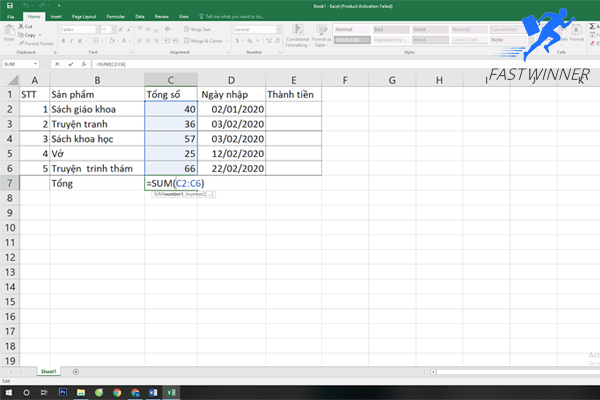Open Word from the taskbar
600x400 pixels.
pyautogui.click(x=153, y=392)
